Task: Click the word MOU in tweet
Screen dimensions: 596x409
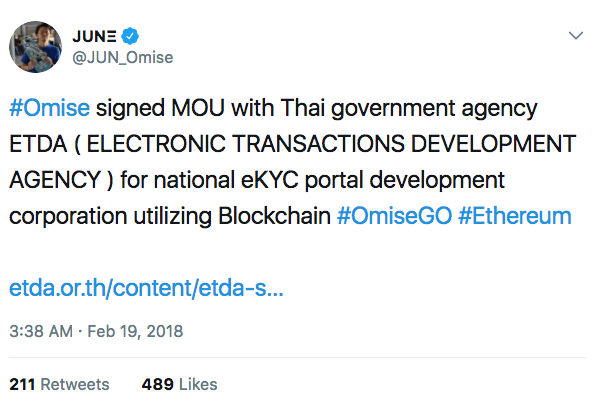Action: pyautogui.click(x=198, y=108)
